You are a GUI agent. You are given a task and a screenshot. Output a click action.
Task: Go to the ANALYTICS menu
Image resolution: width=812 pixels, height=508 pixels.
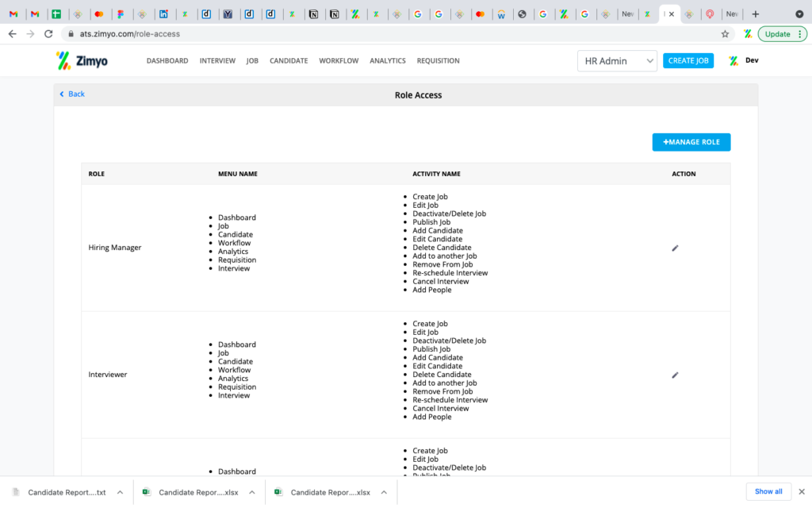387,60
